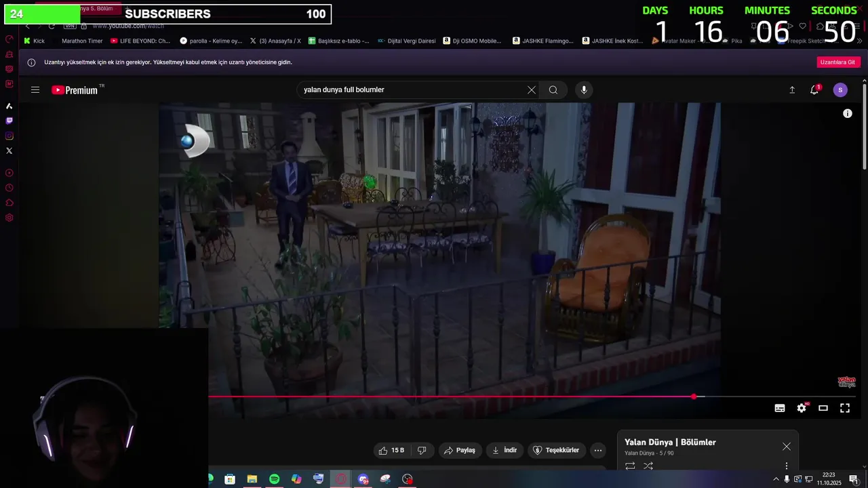Open 'LIFE BEYOND' bookmark
This screenshot has height=488, width=868.
140,41
